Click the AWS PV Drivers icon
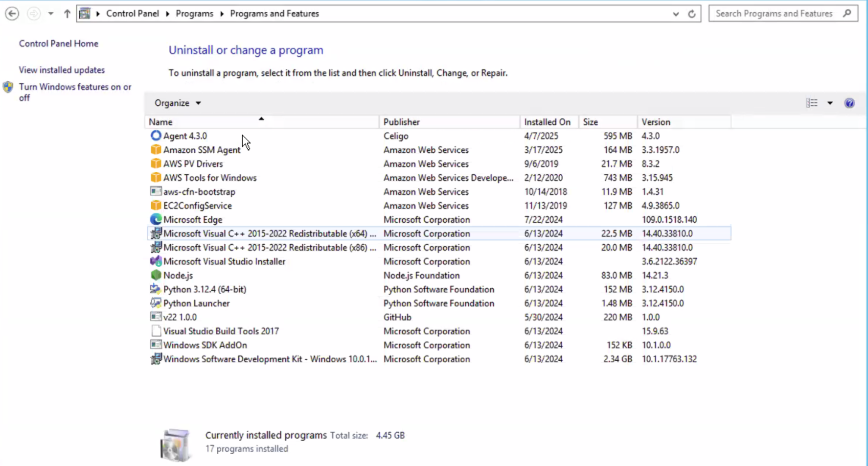The height and width of the screenshot is (466, 868). click(x=156, y=163)
